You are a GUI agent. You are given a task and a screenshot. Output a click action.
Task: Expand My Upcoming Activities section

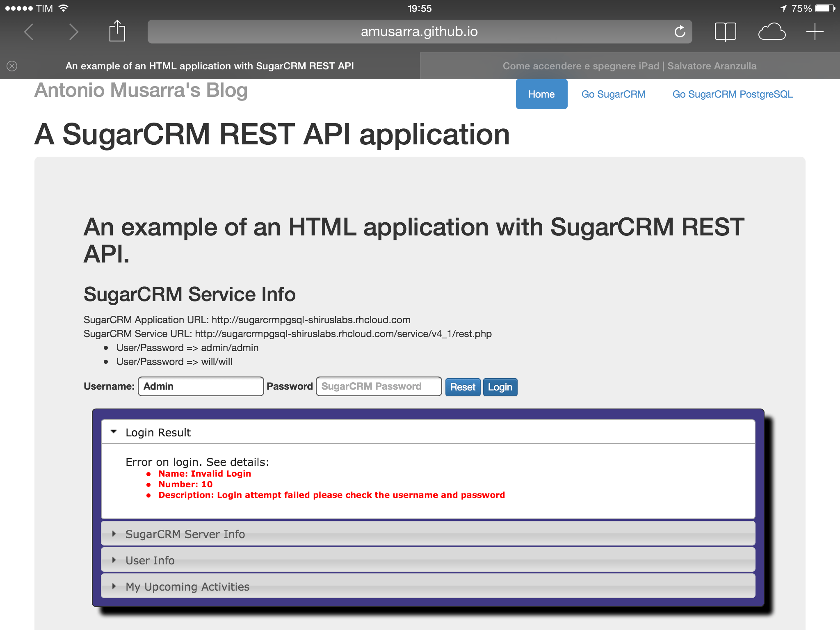428,586
